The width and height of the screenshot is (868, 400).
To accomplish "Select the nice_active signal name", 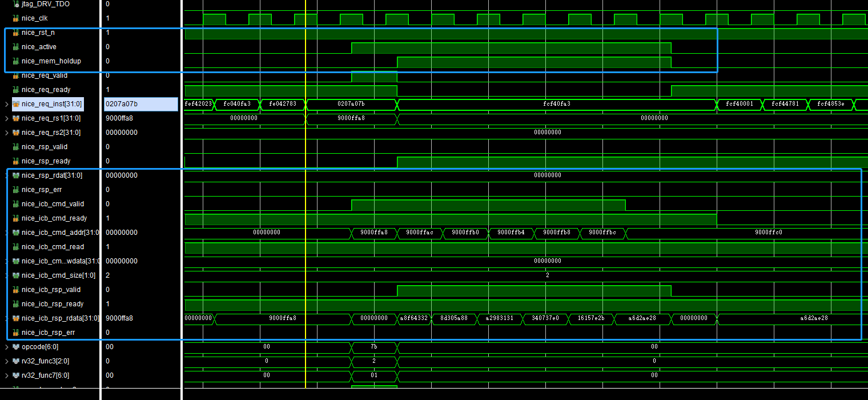I will (x=39, y=47).
